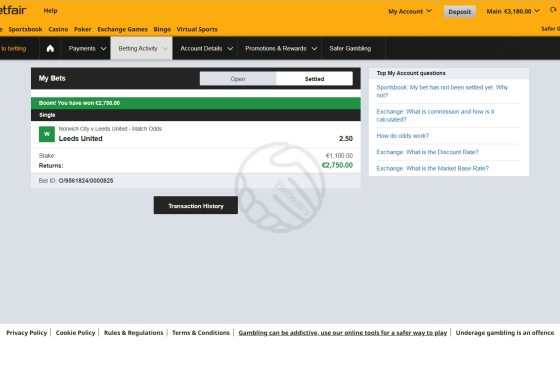Open the Sportsbook section
560x375 pixels.
click(x=25, y=29)
